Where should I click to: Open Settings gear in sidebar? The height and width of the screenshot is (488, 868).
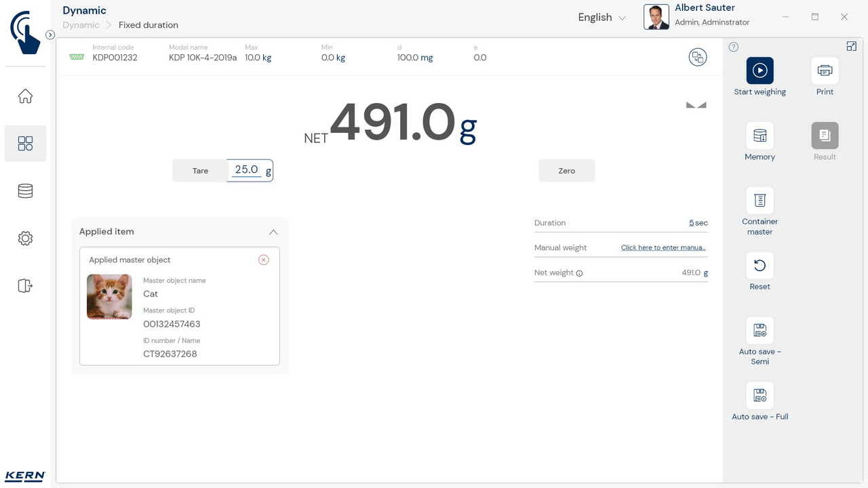[x=25, y=239]
